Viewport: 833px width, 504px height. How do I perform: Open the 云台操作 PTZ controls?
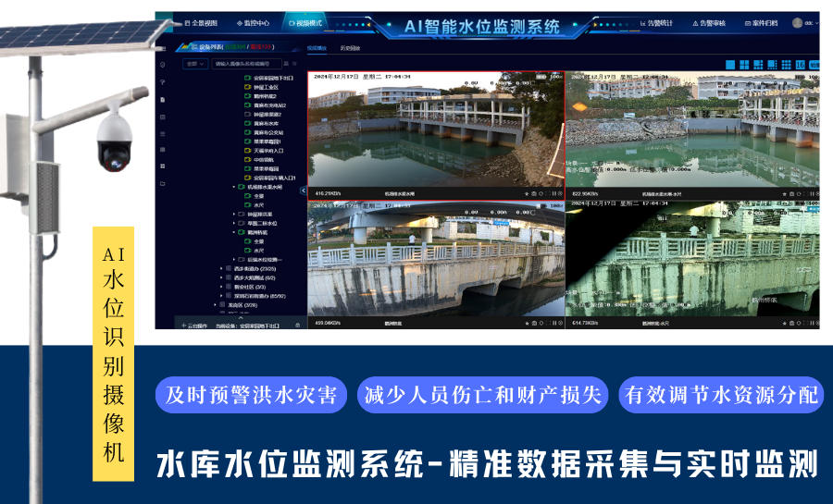coord(194,326)
